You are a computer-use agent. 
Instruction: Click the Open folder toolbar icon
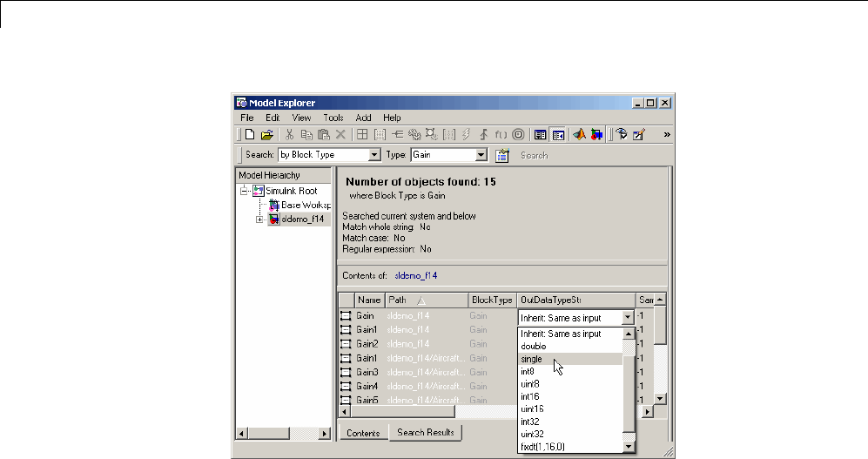point(266,134)
